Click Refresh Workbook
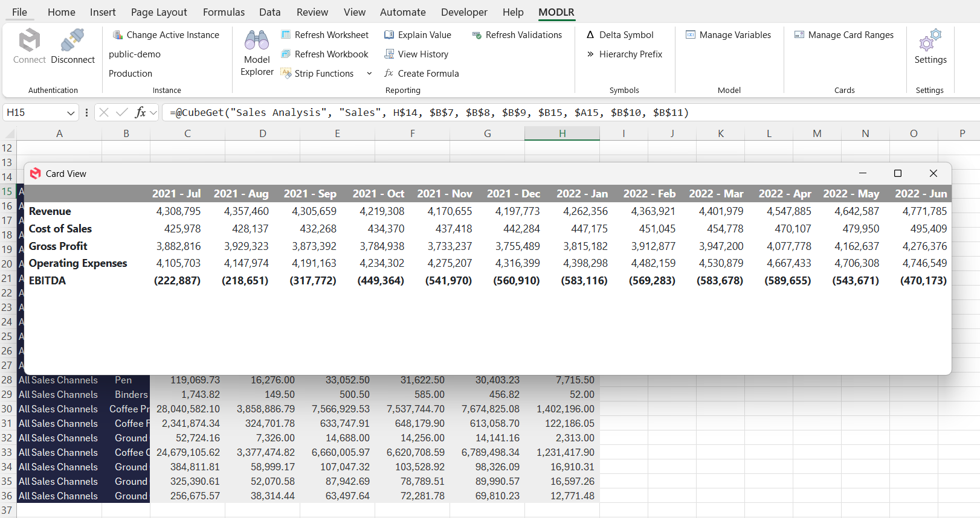The height and width of the screenshot is (518, 980). pyautogui.click(x=325, y=54)
